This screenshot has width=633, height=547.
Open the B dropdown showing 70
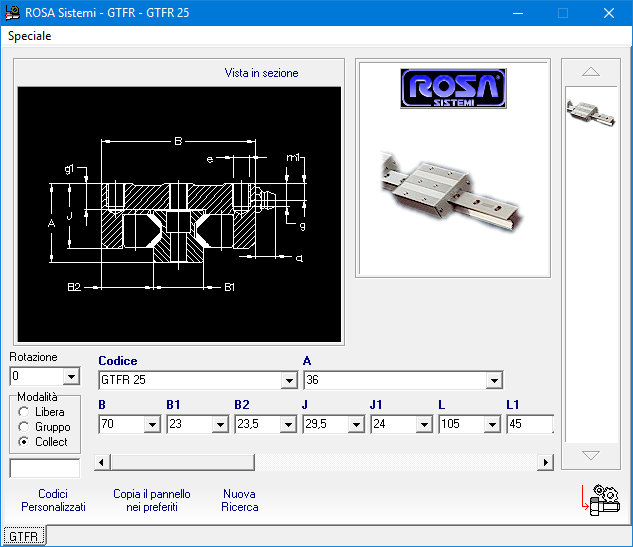[x=152, y=424]
